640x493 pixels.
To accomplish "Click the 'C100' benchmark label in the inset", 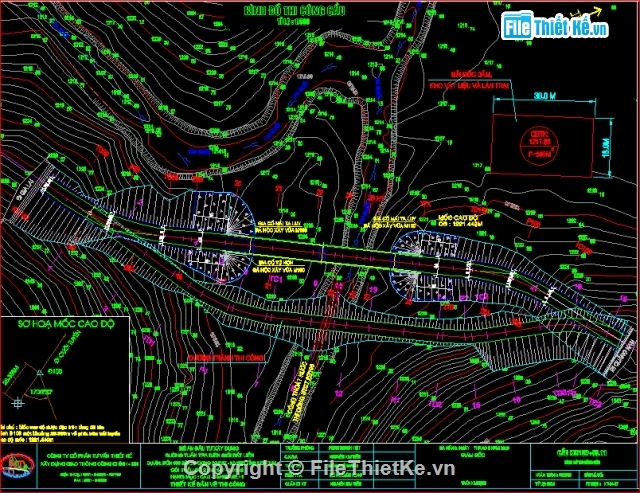I will (x=55, y=372).
